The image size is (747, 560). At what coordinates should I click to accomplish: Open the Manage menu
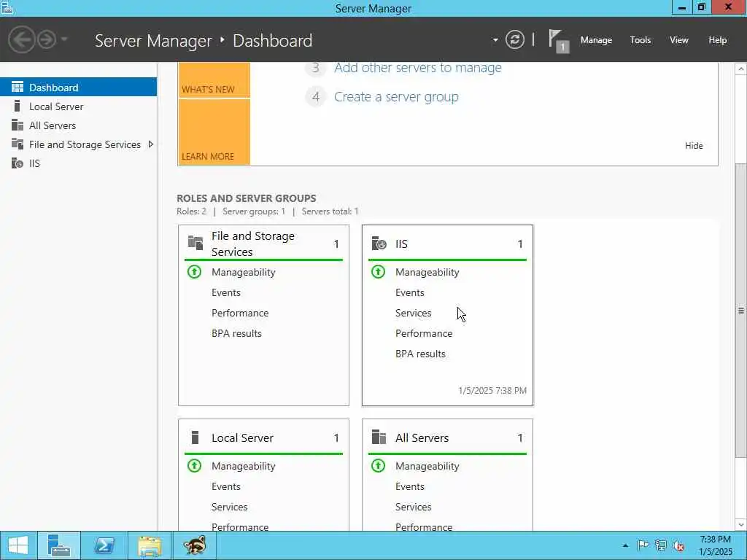click(x=596, y=40)
